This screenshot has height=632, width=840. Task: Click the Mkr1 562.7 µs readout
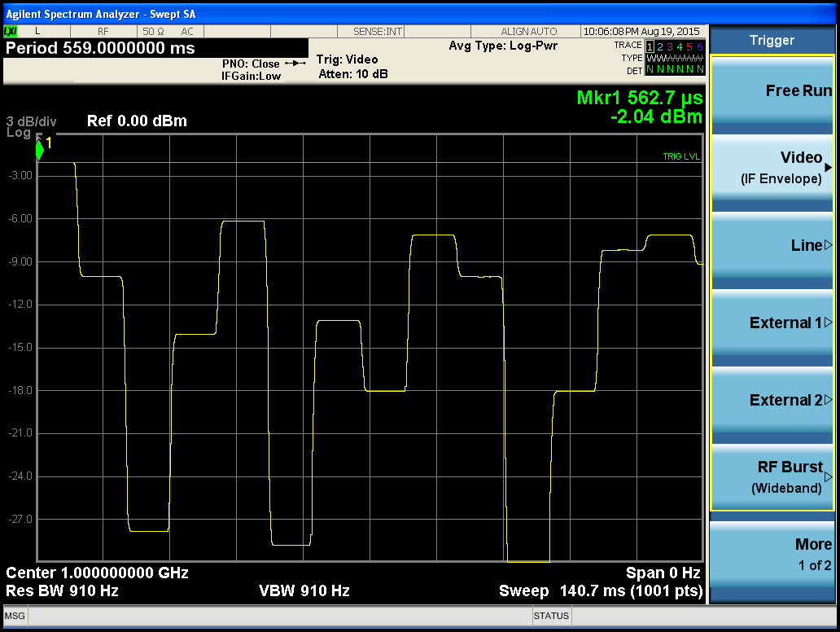(639, 98)
